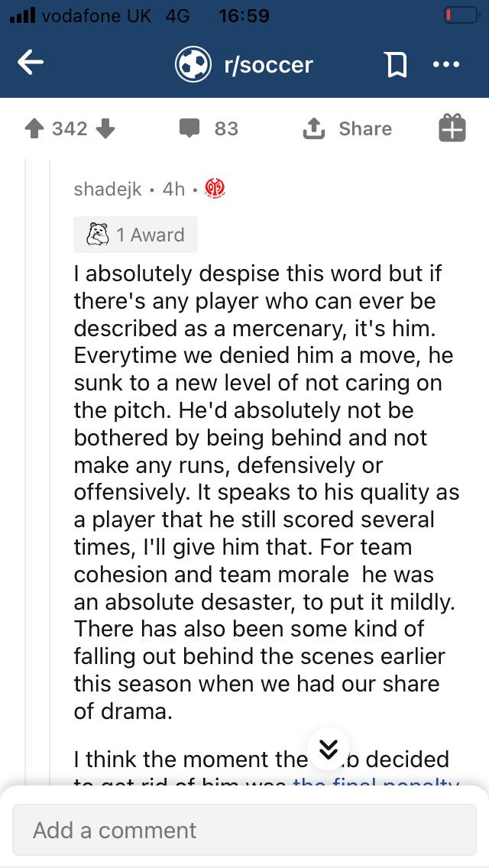This screenshot has height=868, width=489.
Task: Tap the back arrow in header
Action: point(31,65)
